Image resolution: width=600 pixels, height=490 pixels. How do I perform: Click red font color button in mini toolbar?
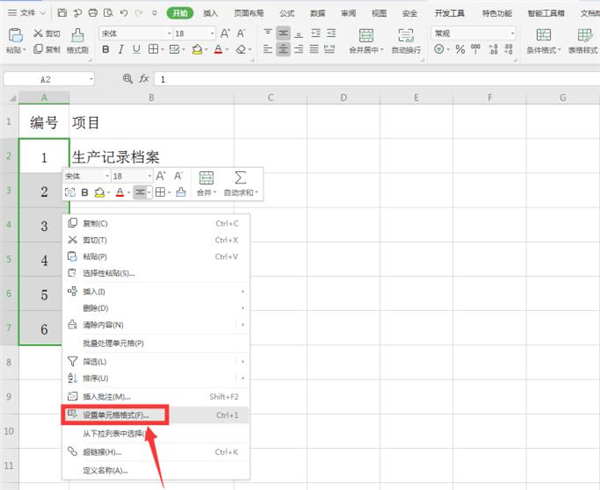(x=119, y=192)
